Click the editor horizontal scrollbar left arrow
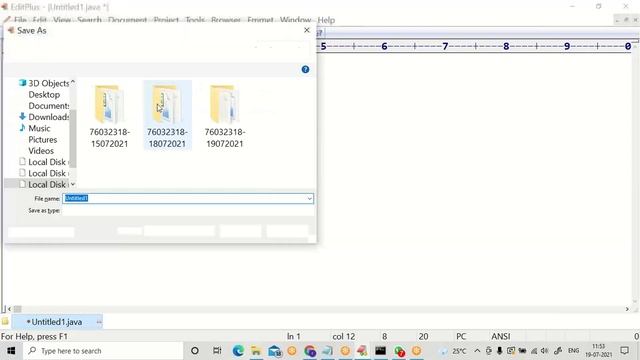 (x=9, y=309)
